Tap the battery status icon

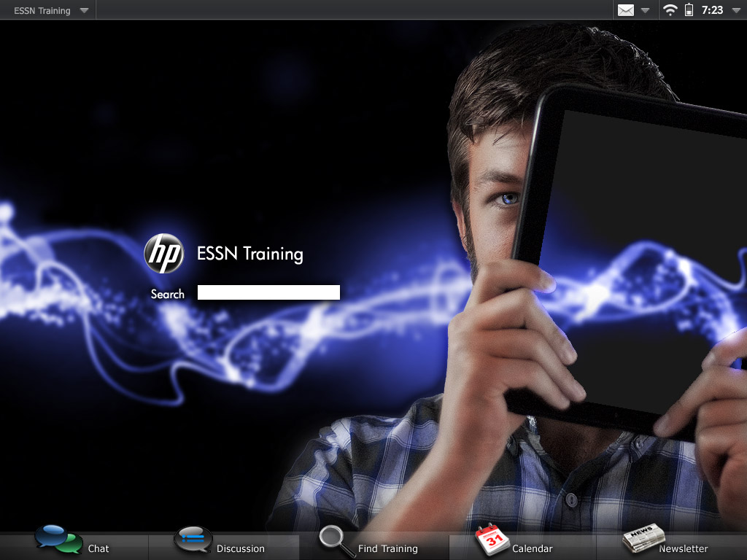(689, 10)
